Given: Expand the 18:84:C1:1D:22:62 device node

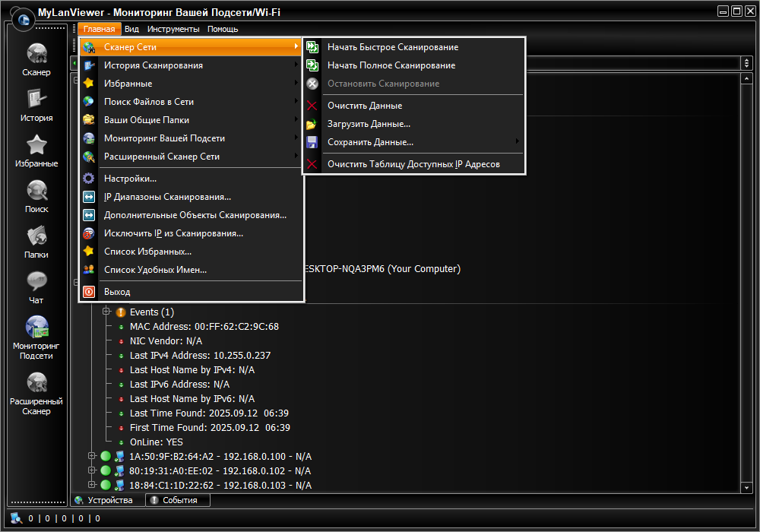Looking at the screenshot, I should pyautogui.click(x=92, y=485).
